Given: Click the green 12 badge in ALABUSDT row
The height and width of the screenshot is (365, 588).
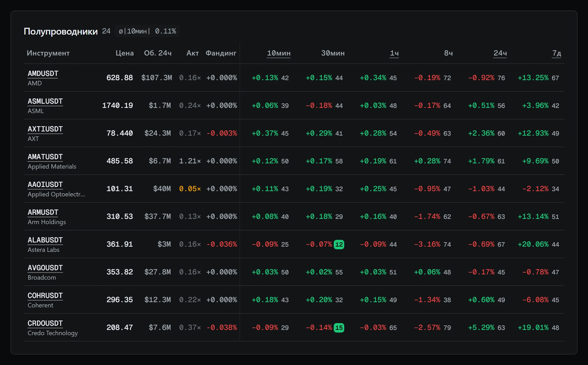Looking at the screenshot, I should tap(339, 245).
